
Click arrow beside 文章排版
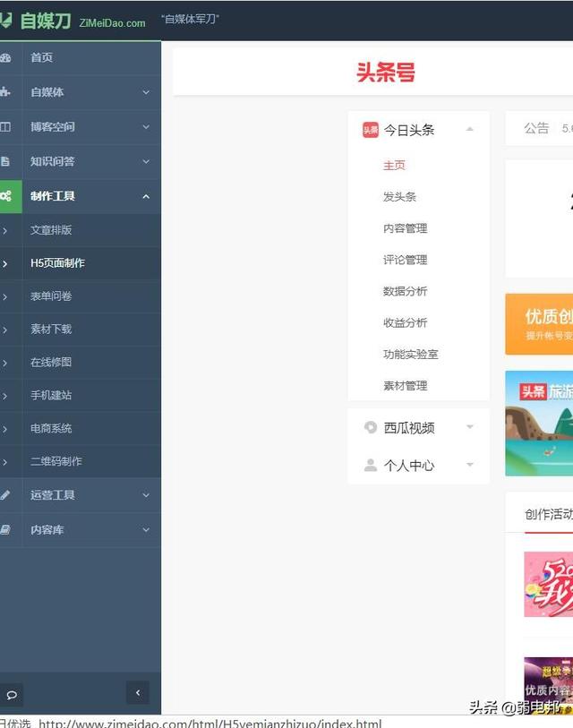click(x=4, y=230)
